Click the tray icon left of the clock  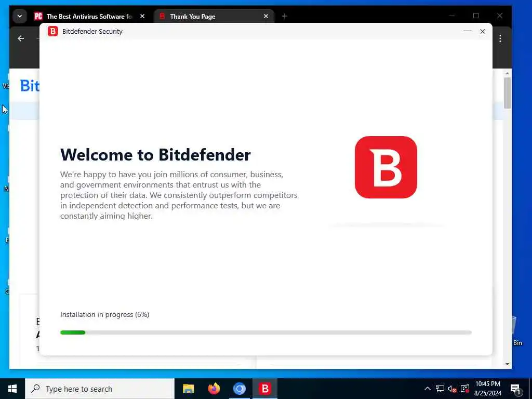(465, 389)
